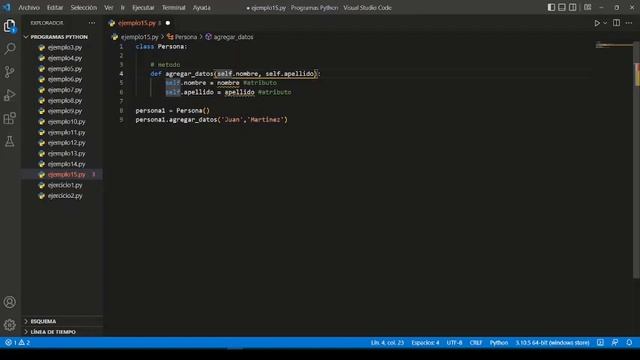The width and height of the screenshot is (640, 360).
Task: Open ejercicio2.py in explorer
Action: click(65, 196)
